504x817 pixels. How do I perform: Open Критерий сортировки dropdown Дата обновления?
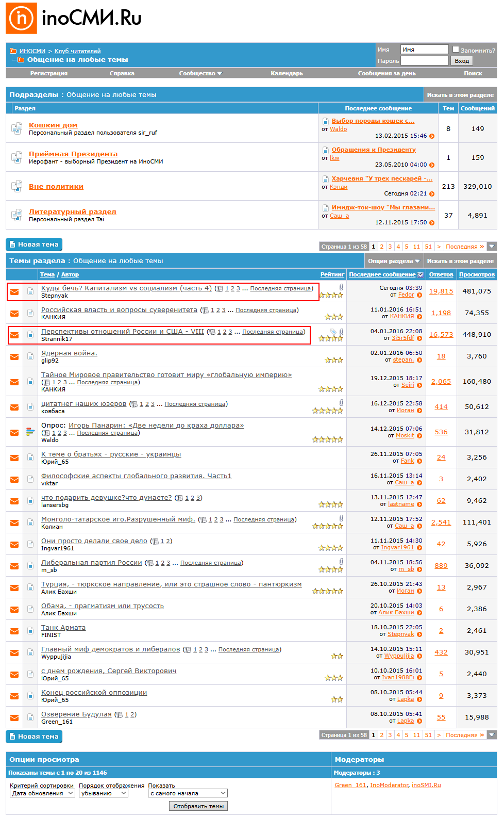click(x=42, y=793)
